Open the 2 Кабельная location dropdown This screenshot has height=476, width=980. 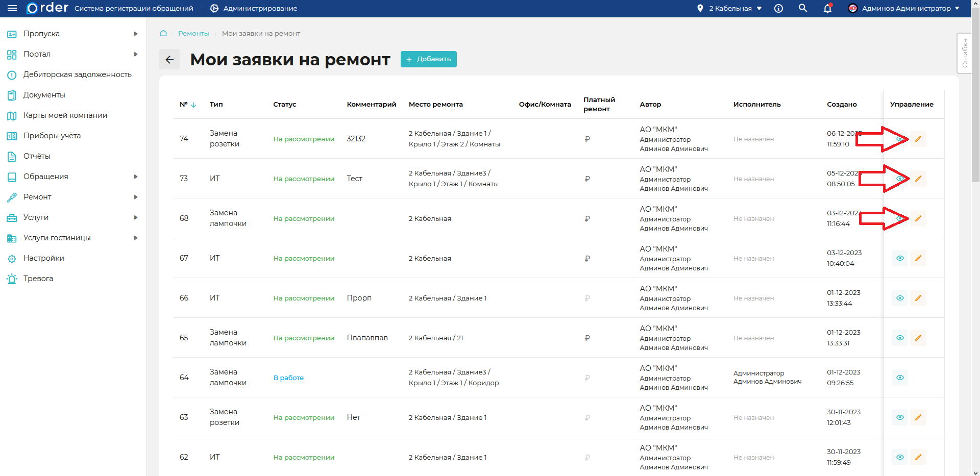[730, 8]
